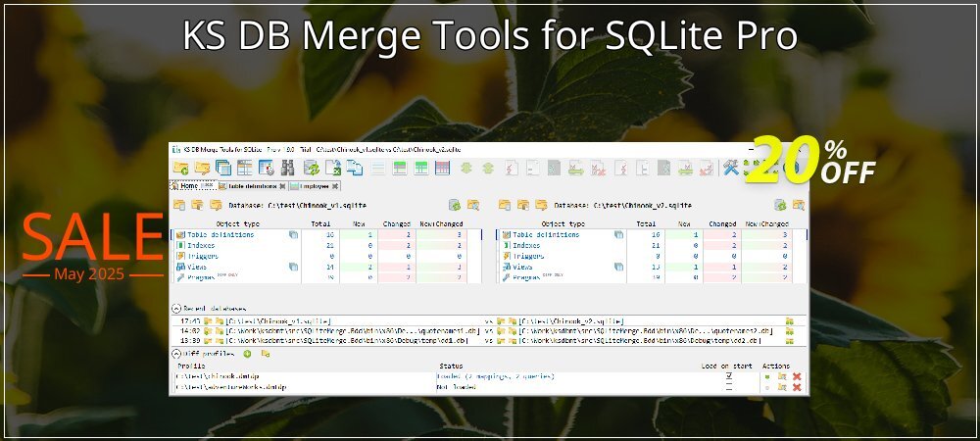This screenshot has height=441, width=980.
Task: Click the copy pages toolbar icon
Action: click(355, 168)
